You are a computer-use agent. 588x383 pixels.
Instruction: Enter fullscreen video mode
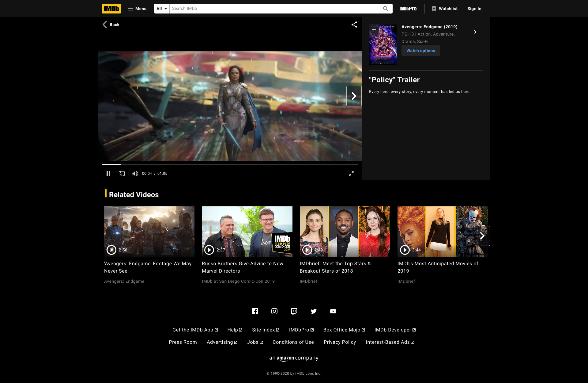pos(351,174)
